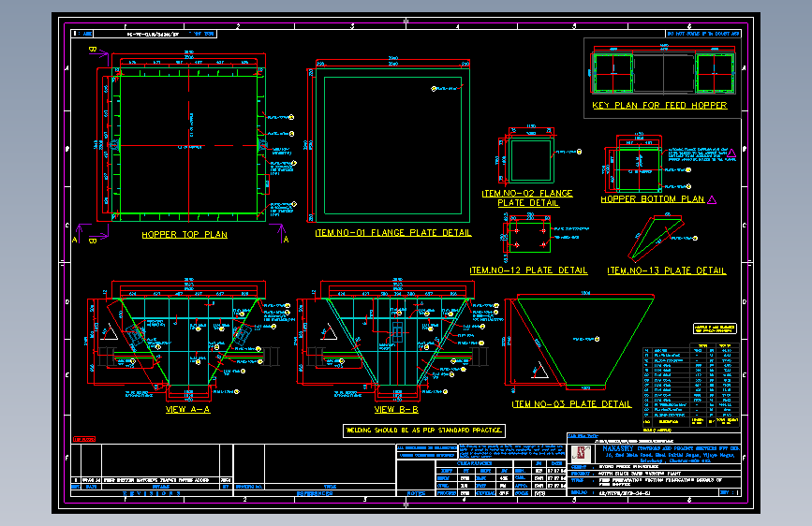Image resolution: width=812 pixels, height=526 pixels.
Task: Click the 'ITEM NO-03 PLATE DETAIL' label
Action: click(x=571, y=404)
